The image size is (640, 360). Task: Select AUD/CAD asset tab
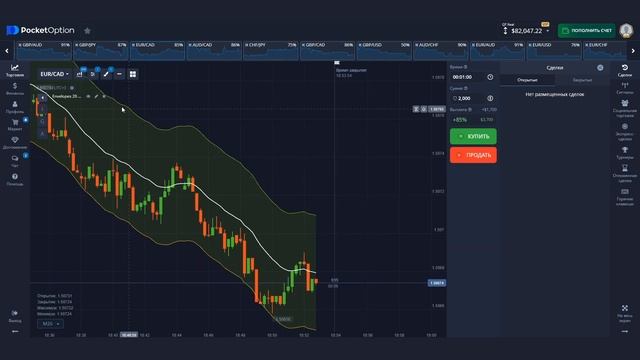pyautogui.click(x=213, y=51)
